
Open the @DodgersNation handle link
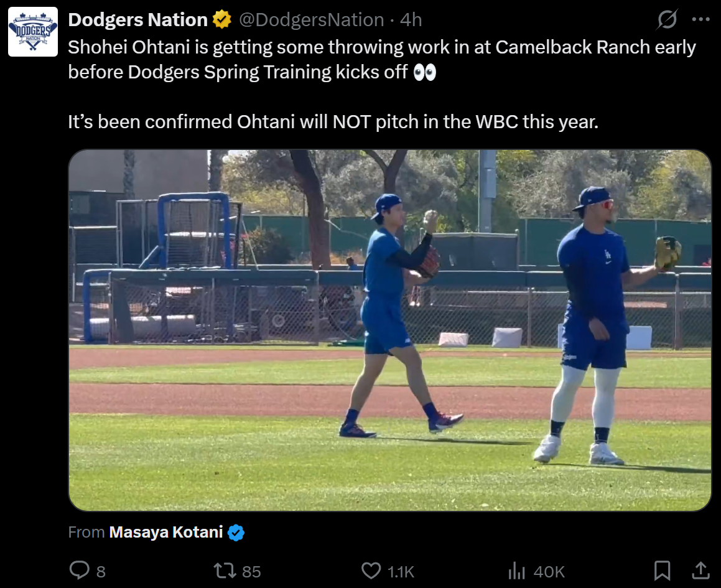[x=312, y=20]
